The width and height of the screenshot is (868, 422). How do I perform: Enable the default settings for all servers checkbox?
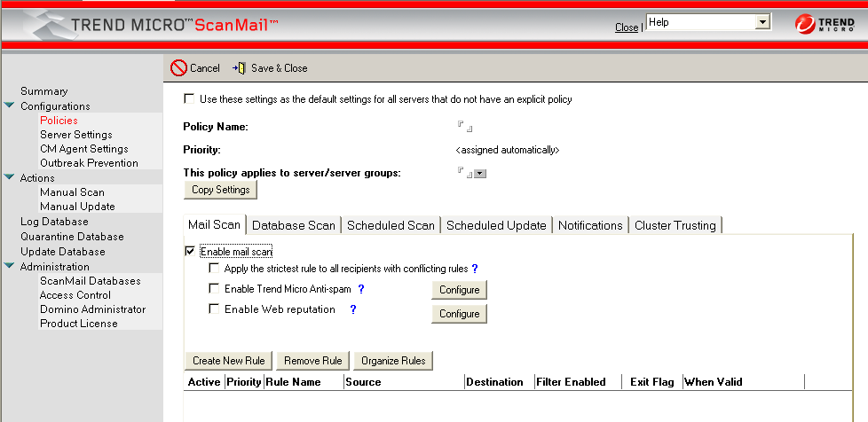point(188,99)
